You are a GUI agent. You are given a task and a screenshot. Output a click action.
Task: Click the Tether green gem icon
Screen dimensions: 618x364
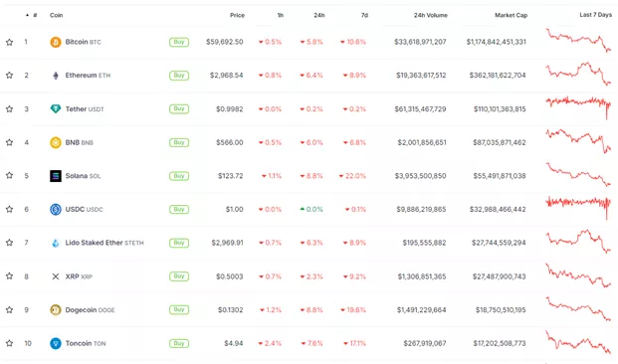pos(56,108)
